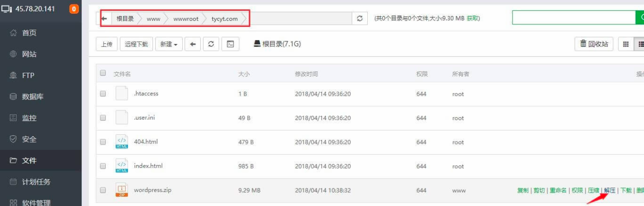Click the index.html file name
Screen dimensions: 644x206
148,166
